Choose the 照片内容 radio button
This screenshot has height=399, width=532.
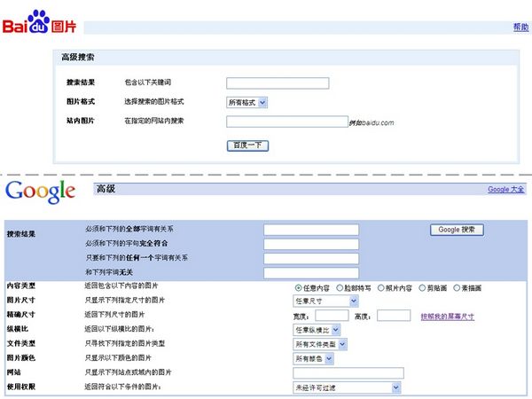coord(380,287)
